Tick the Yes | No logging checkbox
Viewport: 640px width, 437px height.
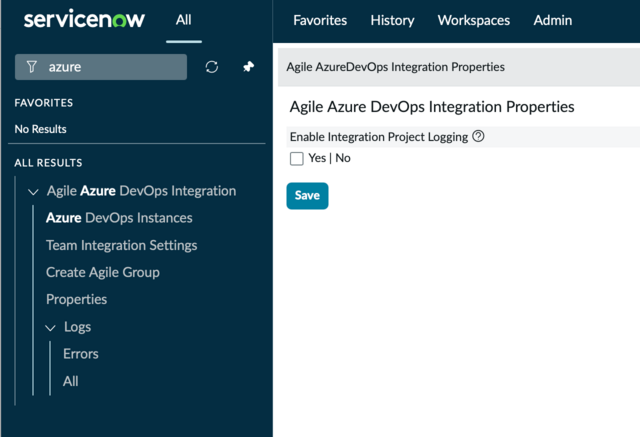[297, 158]
